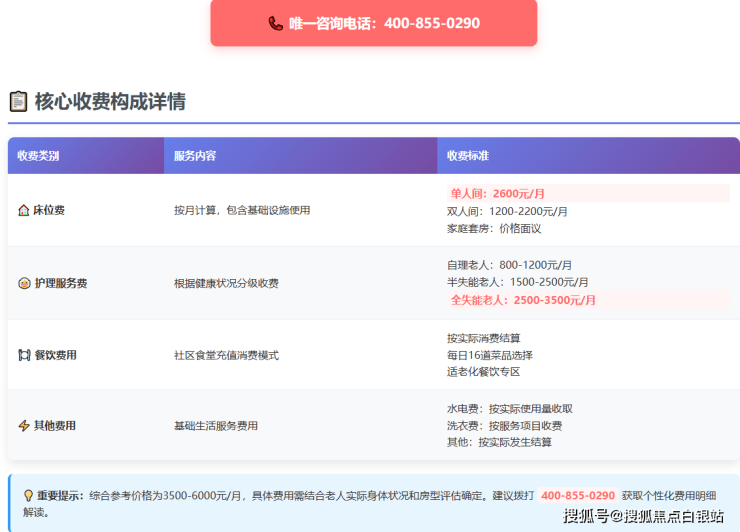Click the lightning icon next to 其他费用
Screen dimensions: 740x532
click(24, 426)
